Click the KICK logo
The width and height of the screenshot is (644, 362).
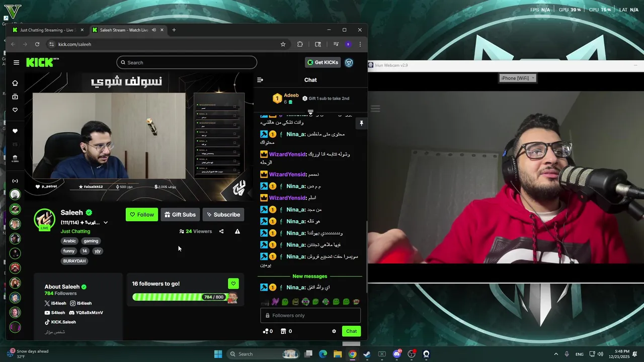tap(42, 62)
